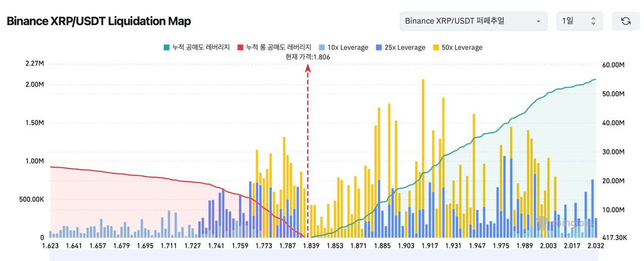Click the 60.00M right axis label
This screenshot has height=261, width=644.
[613, 66]
